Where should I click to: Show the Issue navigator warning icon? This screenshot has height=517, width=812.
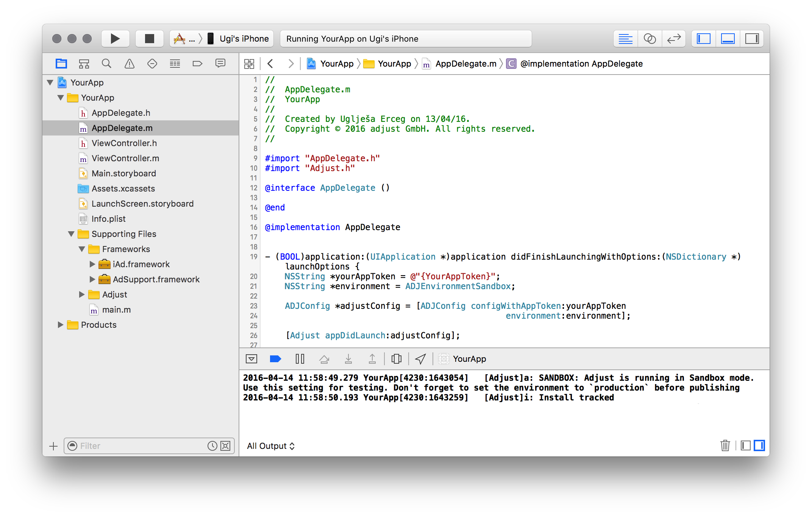[130, 64]
